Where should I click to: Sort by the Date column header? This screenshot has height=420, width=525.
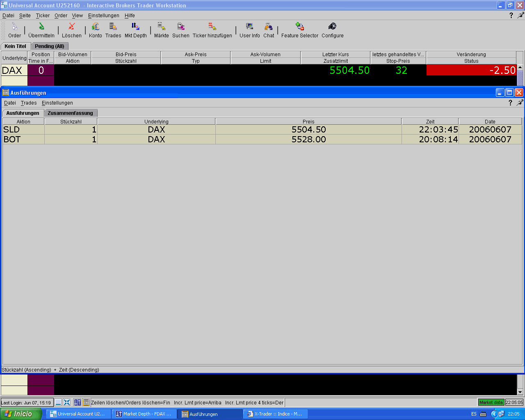click(490, 121)
